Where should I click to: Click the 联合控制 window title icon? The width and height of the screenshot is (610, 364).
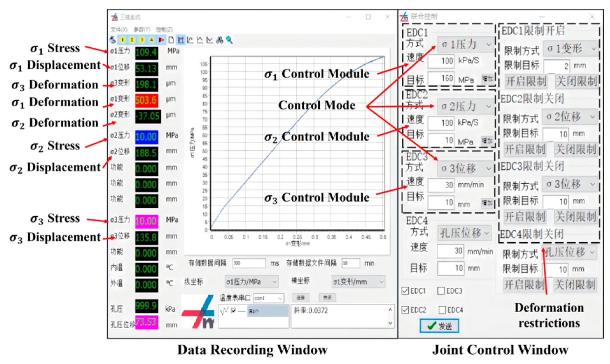404,17
